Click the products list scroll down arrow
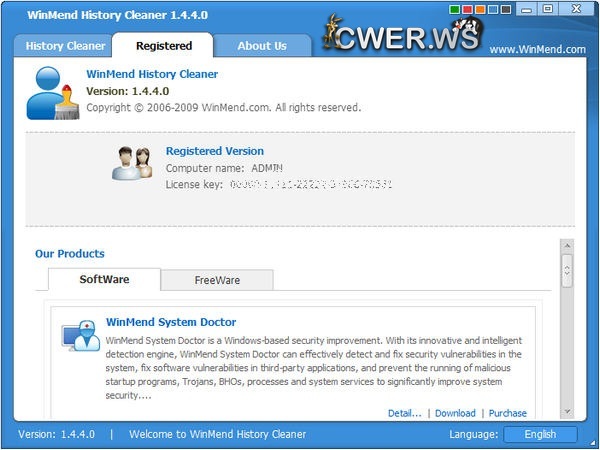 567,411
